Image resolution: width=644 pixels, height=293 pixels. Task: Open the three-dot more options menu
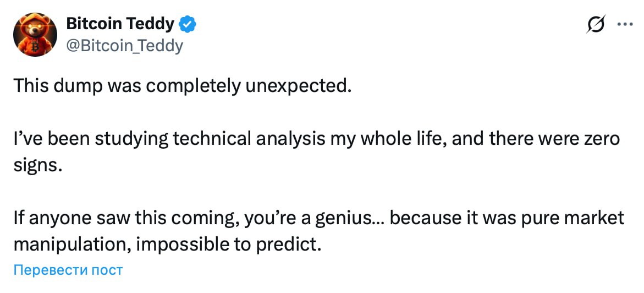point(626,24)
